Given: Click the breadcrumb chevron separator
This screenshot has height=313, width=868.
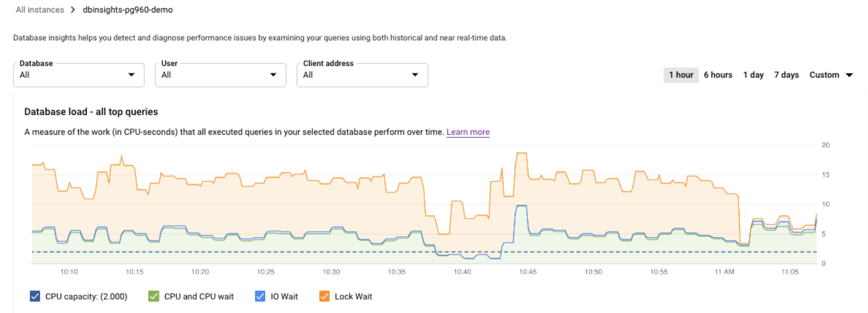Looking at the screenshot, I should click(x=73, y=9).
